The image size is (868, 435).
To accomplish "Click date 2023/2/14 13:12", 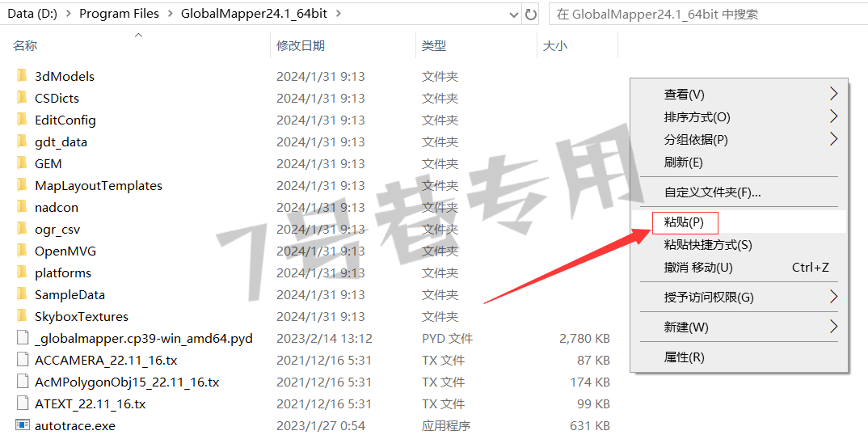I will click(324, 339).
